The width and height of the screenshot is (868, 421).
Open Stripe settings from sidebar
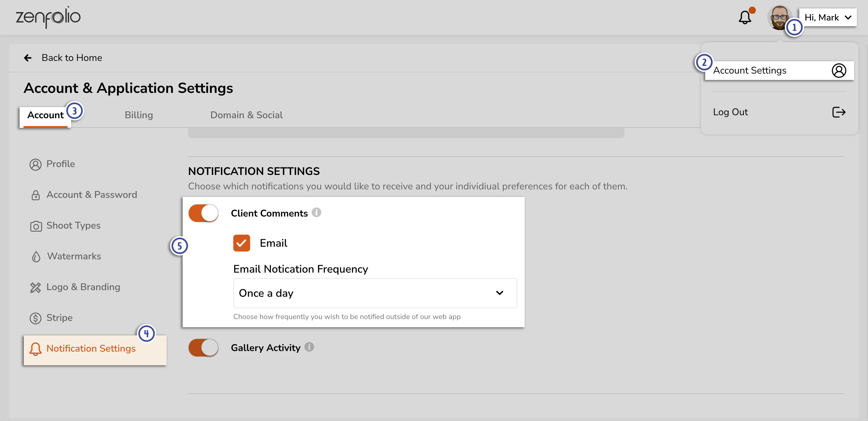(59, 318)
